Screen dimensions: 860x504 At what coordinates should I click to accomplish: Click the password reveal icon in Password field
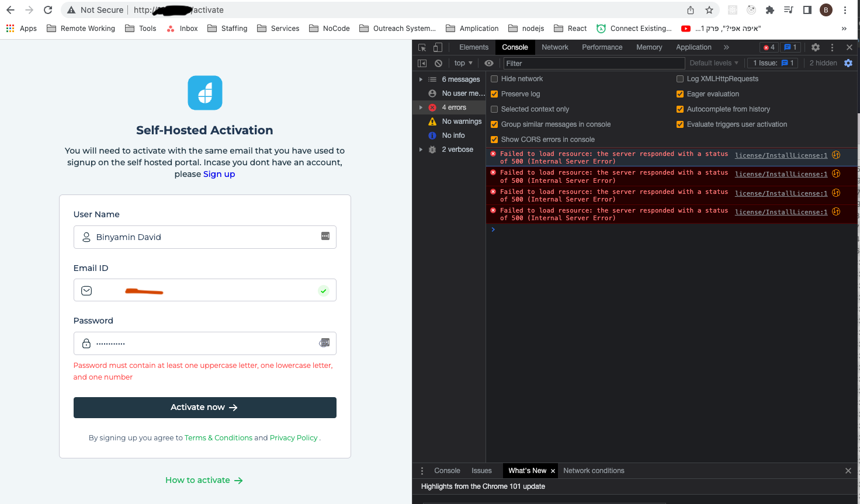(x=324, y=343)
